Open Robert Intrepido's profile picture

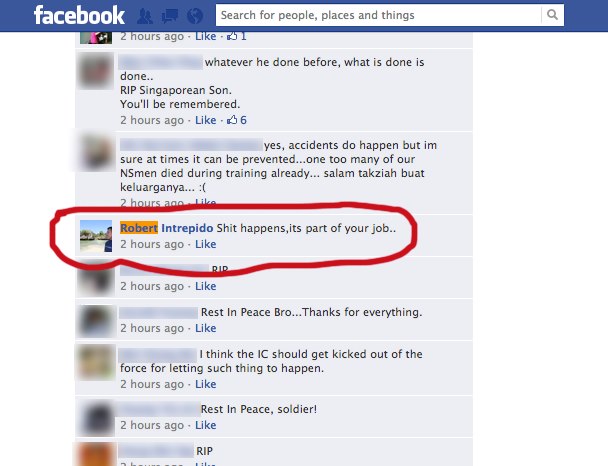pyautogui.click(x=96, y=236)
